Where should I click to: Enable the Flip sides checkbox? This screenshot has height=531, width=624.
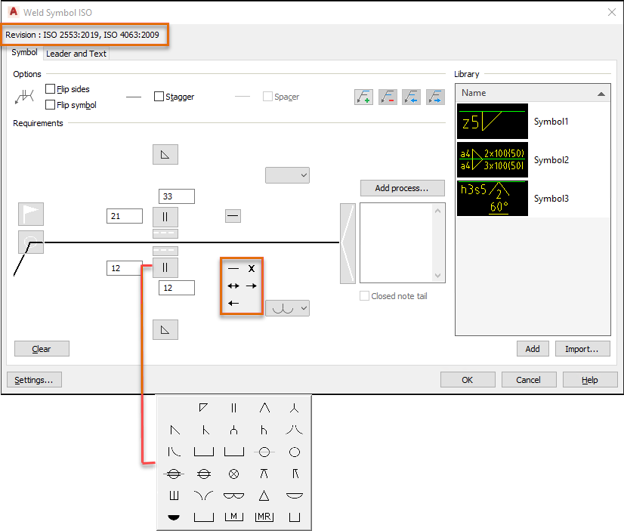pos(50,89)
